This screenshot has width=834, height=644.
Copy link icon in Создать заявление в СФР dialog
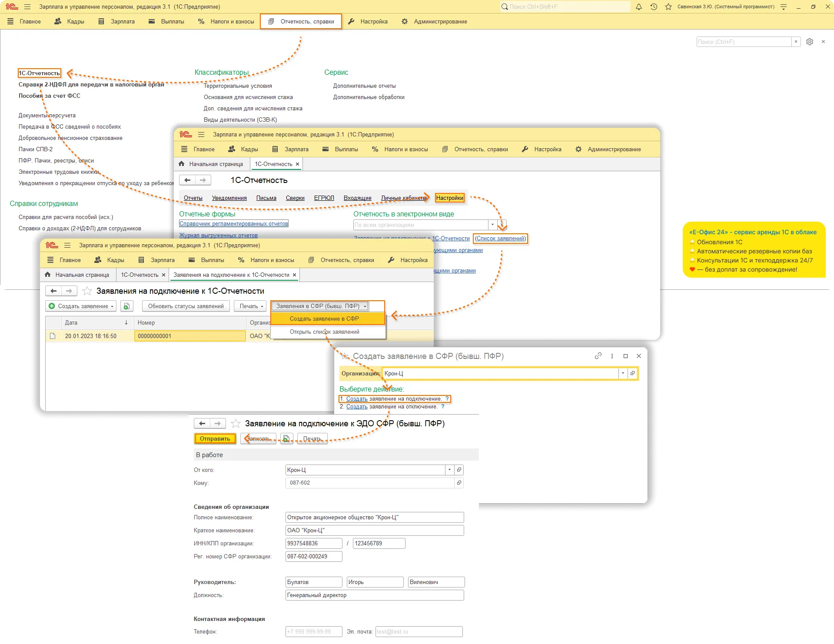[x=598, y=356]
